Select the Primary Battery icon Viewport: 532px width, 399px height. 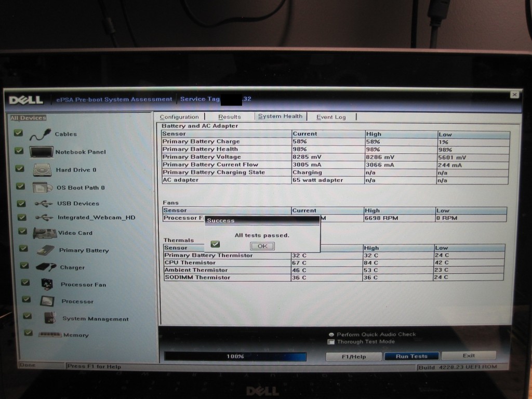(46, 250)
